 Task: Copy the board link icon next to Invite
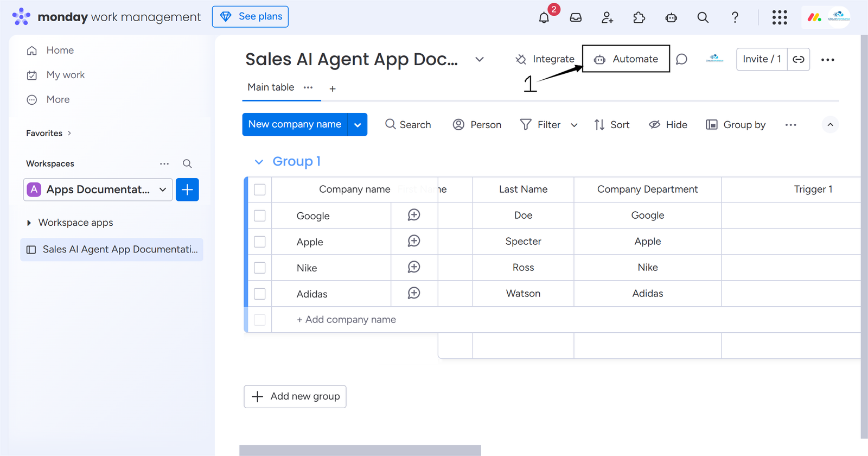(799, 59)
